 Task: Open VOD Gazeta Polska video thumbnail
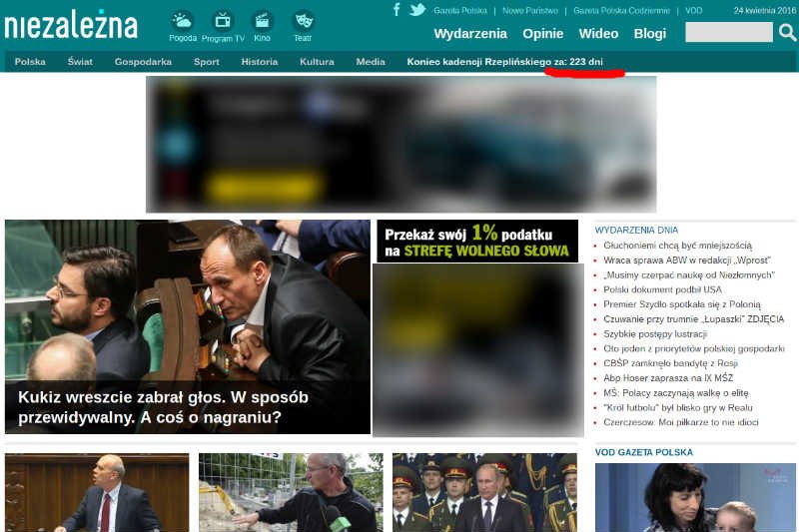point(695,497)
